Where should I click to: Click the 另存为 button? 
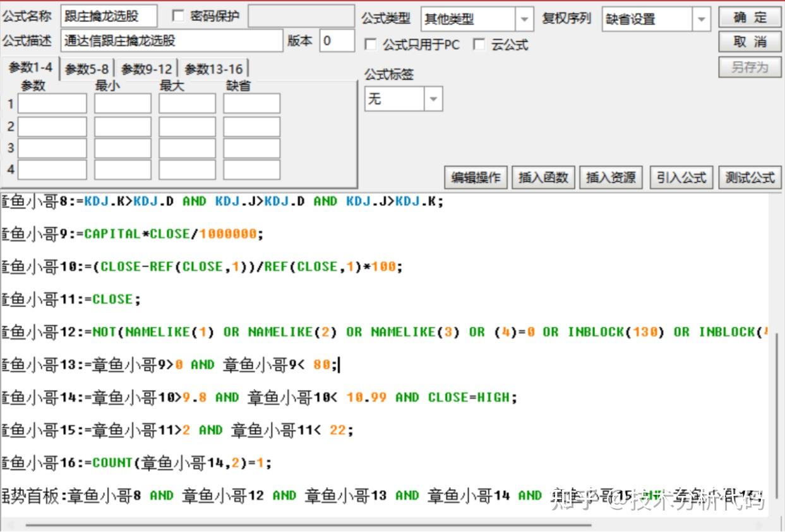(x=750, y=67)
